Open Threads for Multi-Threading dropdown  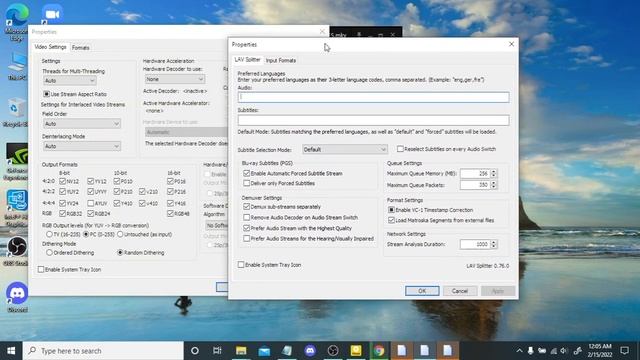pos(69,81)
